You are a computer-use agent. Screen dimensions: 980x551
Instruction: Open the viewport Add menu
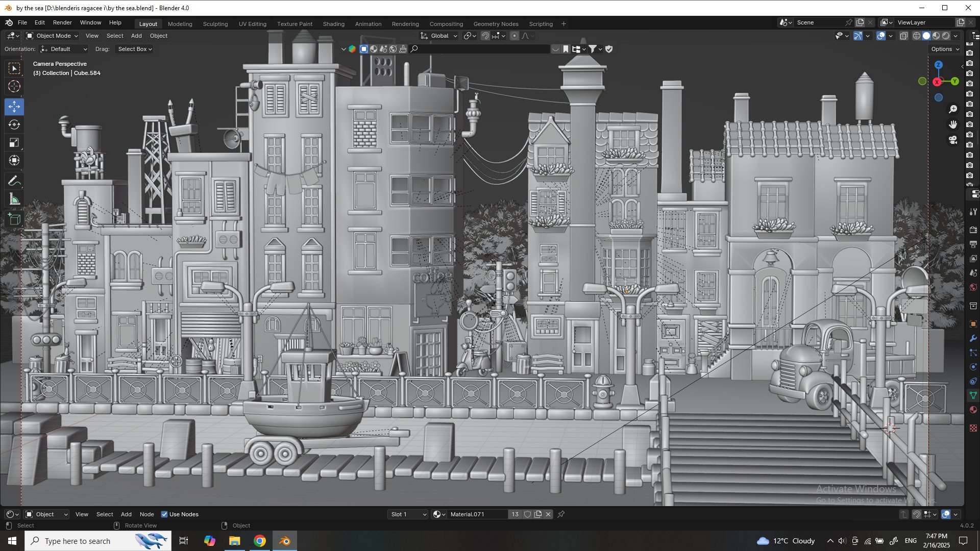(x=136, y=36)
